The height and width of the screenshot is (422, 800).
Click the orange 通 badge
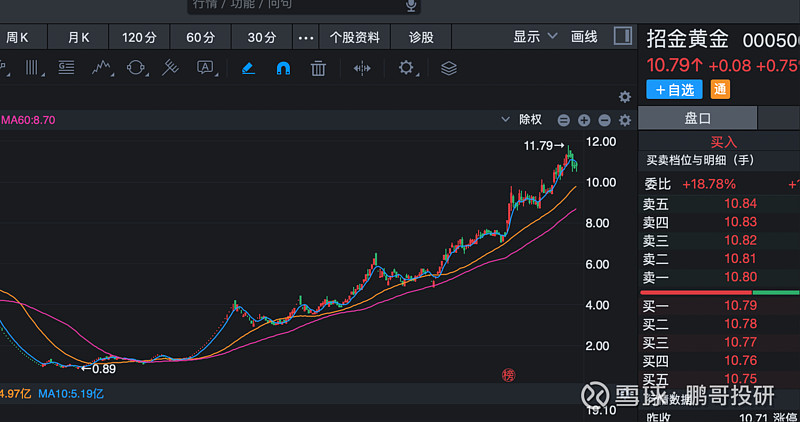720,90
